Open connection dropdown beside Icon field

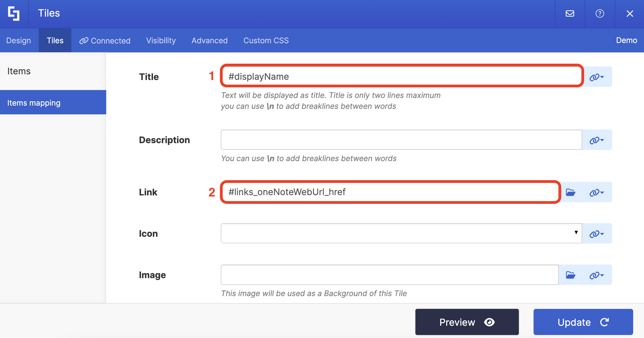click(597, 233)
